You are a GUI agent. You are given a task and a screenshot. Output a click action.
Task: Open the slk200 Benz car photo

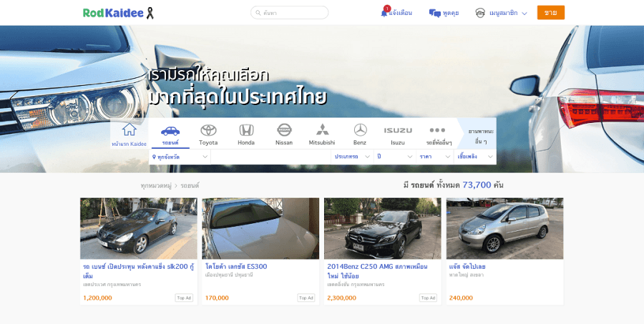click(x=138, y=228)
